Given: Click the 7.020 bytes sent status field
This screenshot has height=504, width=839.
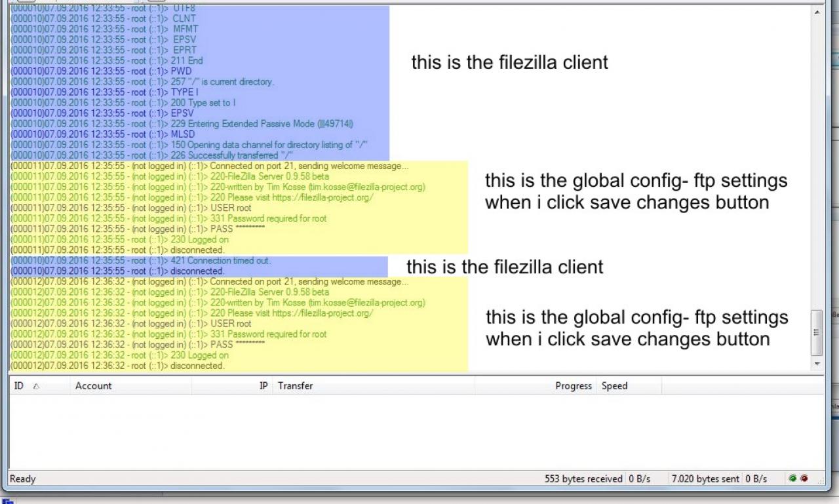Looking at the screenshot, I should pyautogui.click(x=705, y=479).
